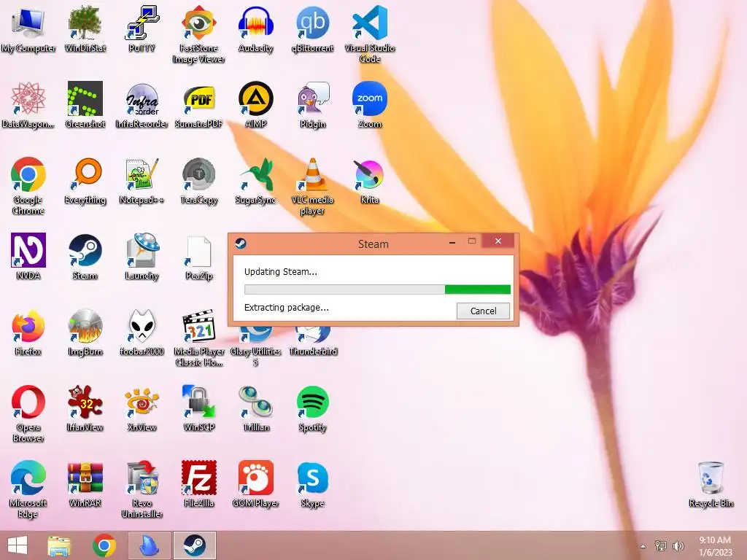
Task: Select the Recycle Bin
Action: pyautogui.click(x=711, y=484)
